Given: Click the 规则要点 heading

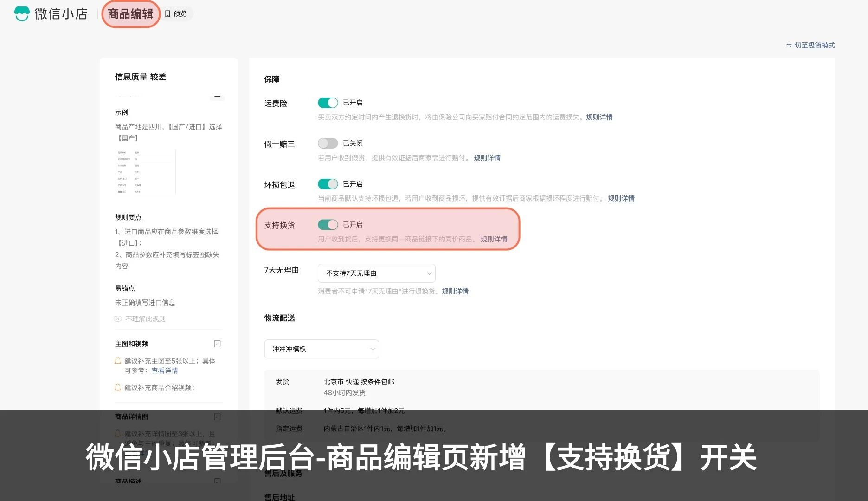Looking at the screenshot, I should click(129, 217).
